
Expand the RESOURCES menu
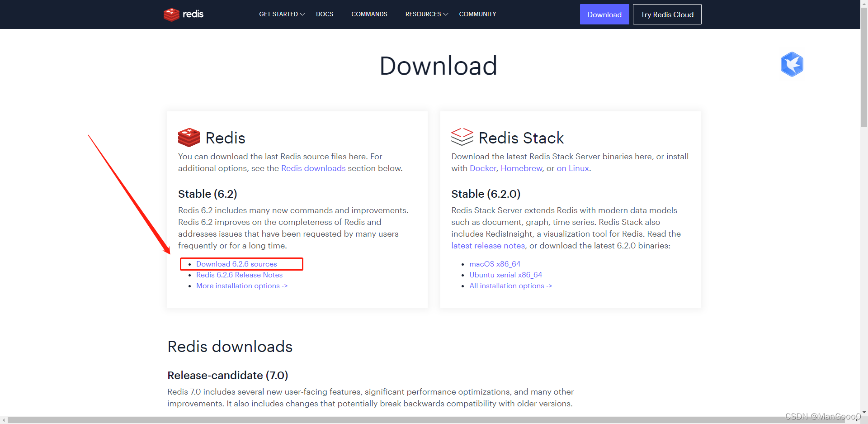click(427, 14)
